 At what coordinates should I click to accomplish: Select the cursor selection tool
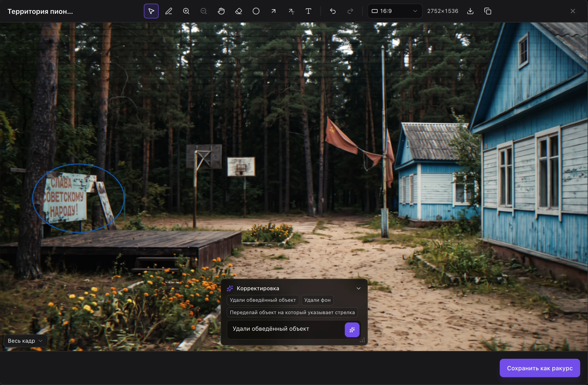pyautogui.click(x=151, y=11)
